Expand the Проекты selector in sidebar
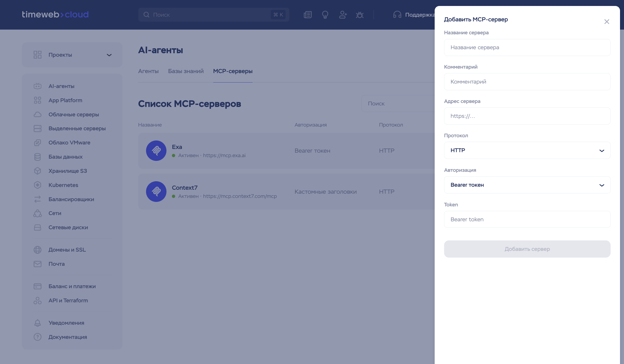The width and height of the screenshot is (624, 364). [x=72, y=55]
